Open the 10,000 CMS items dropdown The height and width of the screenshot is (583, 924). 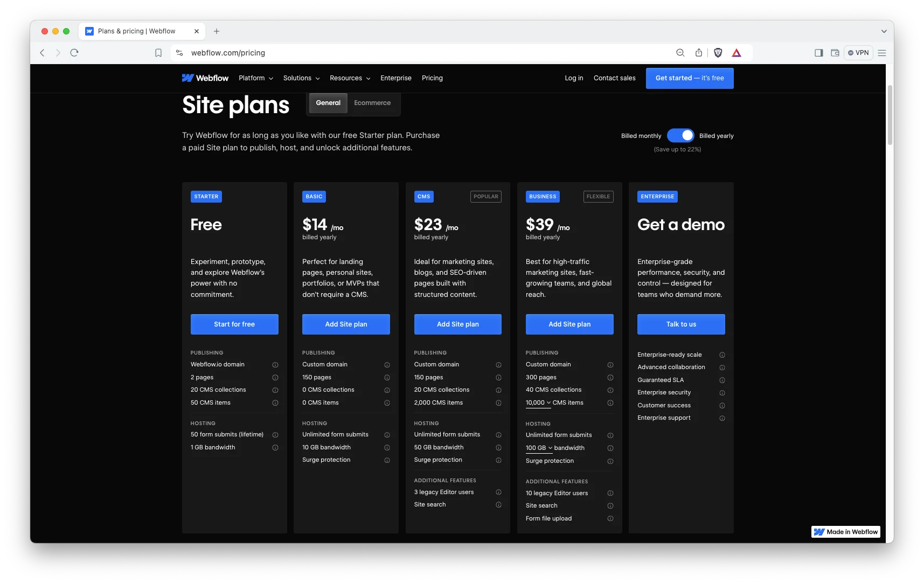click(x=538, y=403)
